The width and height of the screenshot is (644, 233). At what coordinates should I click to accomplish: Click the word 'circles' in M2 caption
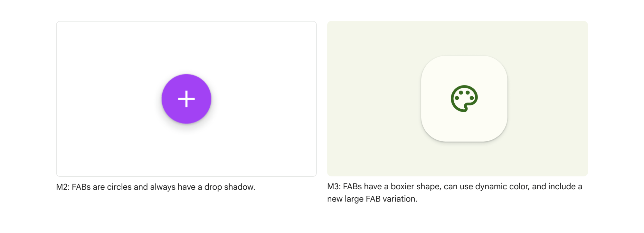(x=119, y=187)
